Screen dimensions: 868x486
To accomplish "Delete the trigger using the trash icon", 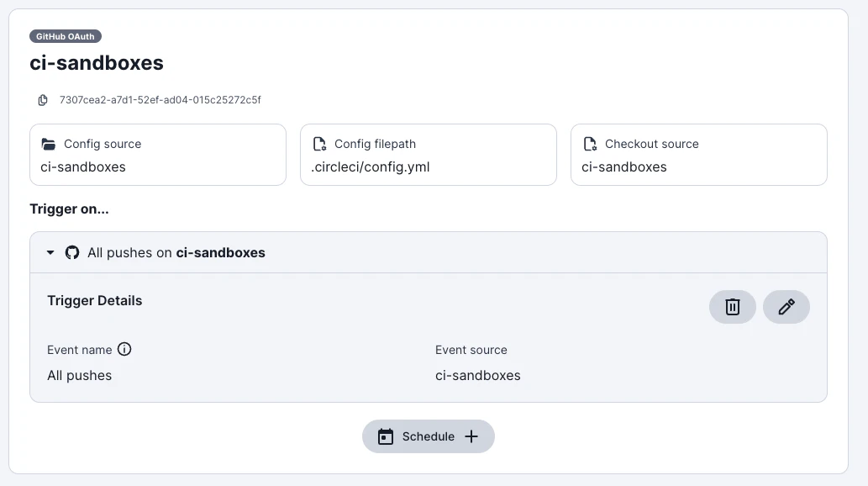I will tap(732, 306).
